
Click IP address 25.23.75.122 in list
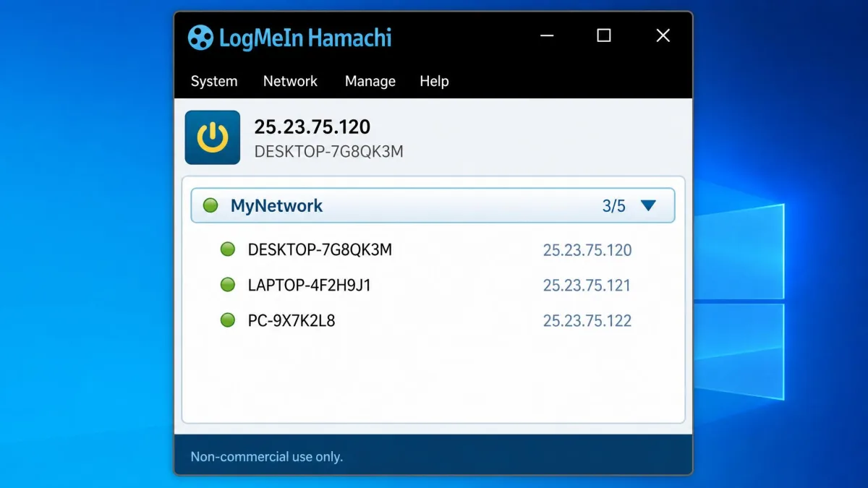pos(587,321)
